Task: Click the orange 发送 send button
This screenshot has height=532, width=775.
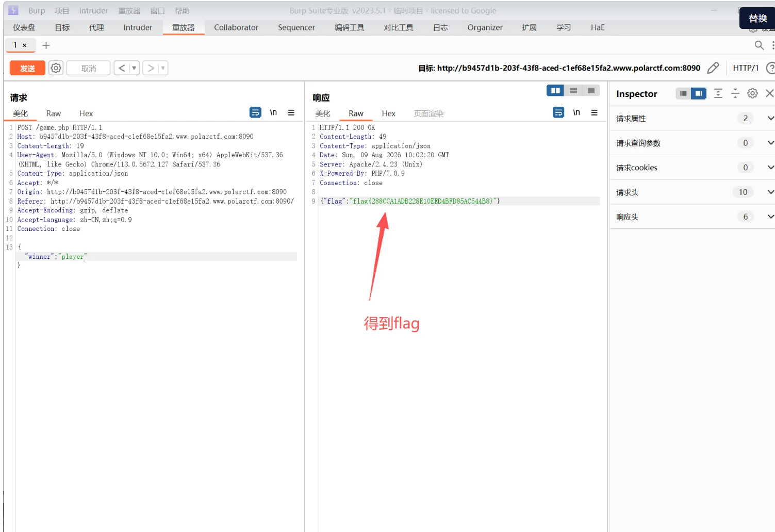Action: pyautogui.click(x=27, y=68)
